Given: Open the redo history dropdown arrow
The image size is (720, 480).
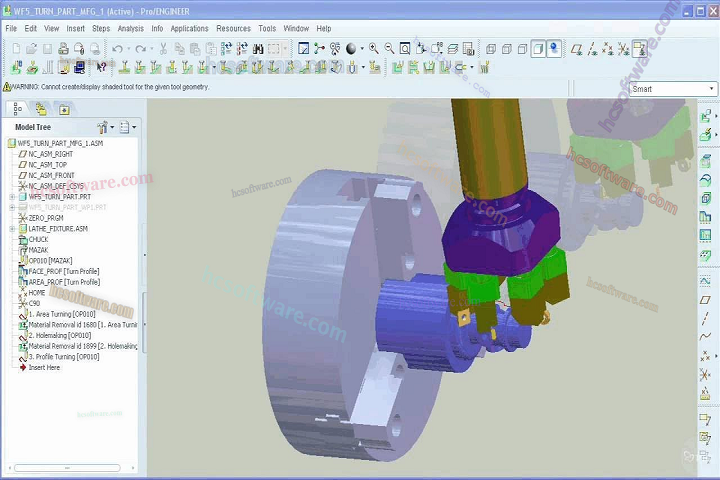Looking at the screenshot, I should pos(152,49).
